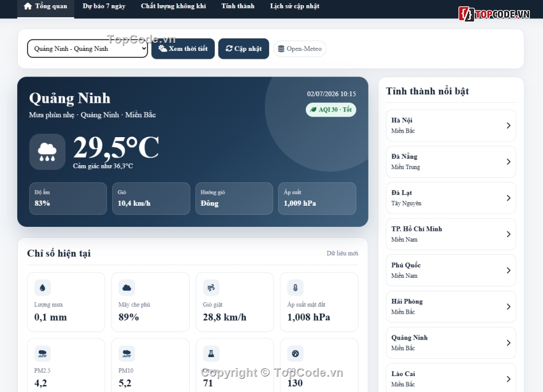543x392 pixels.
Task: Click the PM2.5 smog icon
Action: click(43, 354)
